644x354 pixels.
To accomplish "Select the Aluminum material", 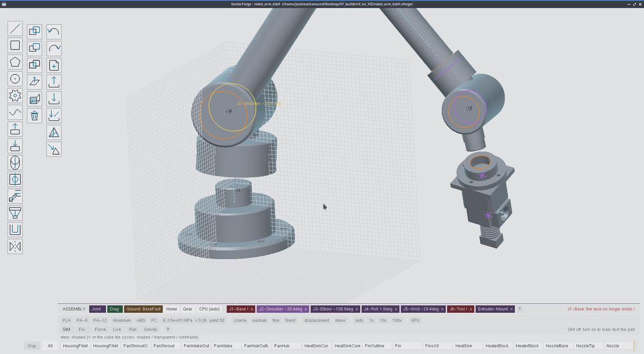I will 122,320.
